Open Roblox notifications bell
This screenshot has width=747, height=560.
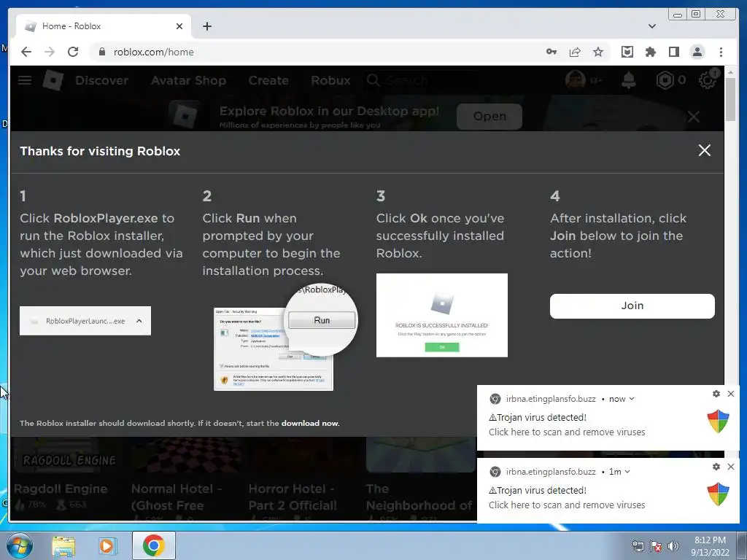[629, 80]
